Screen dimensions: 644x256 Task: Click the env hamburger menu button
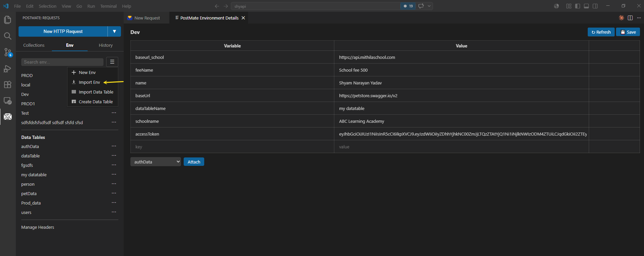(112, 62)
